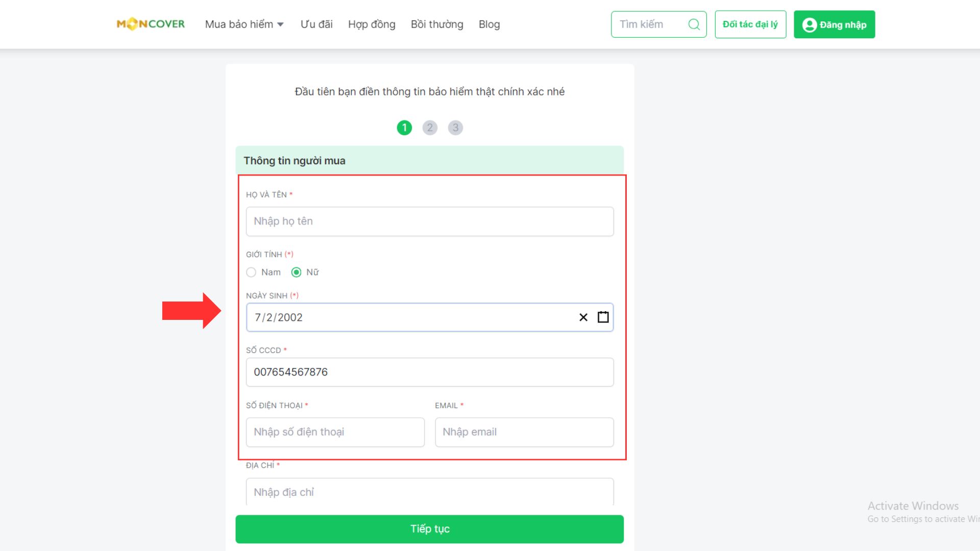Click the Tiếp tục continue button
Image resolution: width=980 pixels, height=551 pixels.
tap(430, 529)
